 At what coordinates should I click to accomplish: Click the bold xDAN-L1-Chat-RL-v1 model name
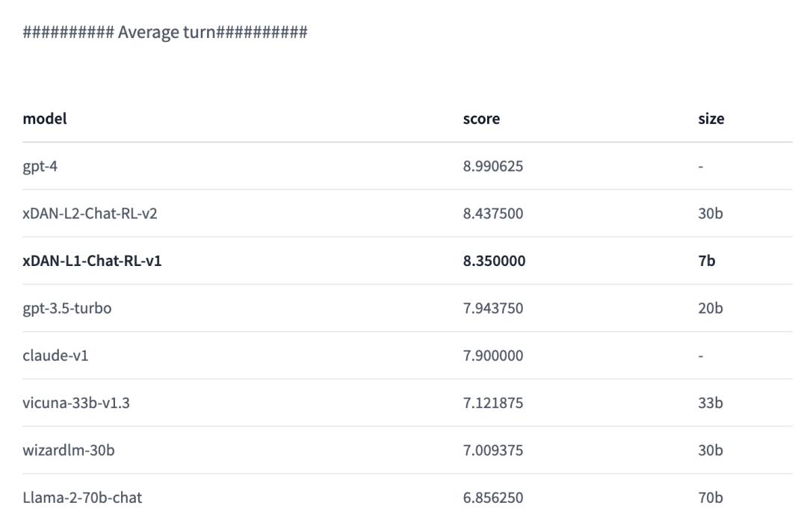[x=92, y=261]
